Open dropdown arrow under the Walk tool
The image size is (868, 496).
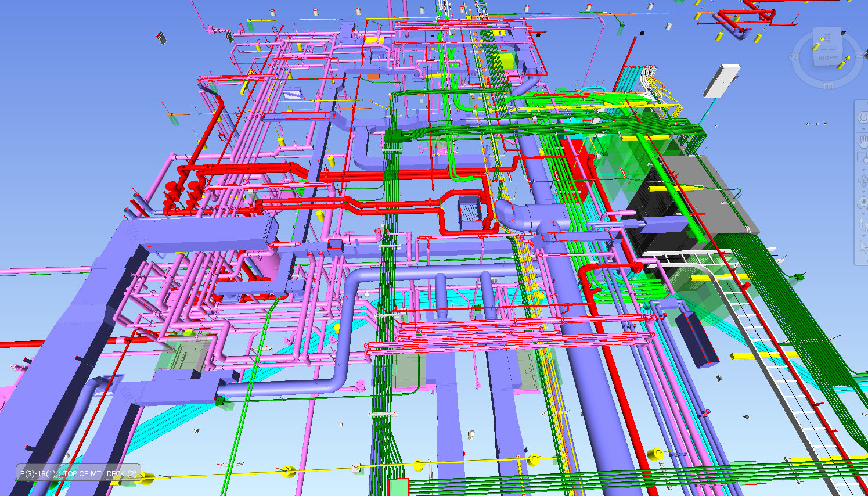coord(863,235)
